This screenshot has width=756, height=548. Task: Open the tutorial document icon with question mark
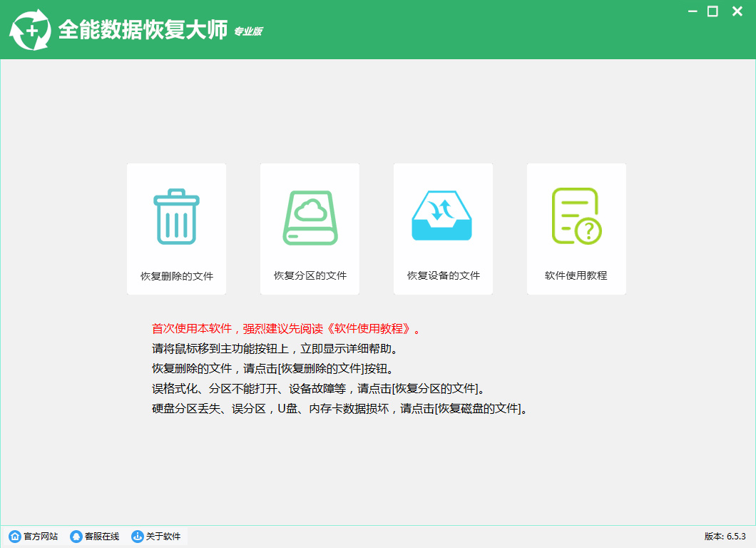click(x=576, y=214)
